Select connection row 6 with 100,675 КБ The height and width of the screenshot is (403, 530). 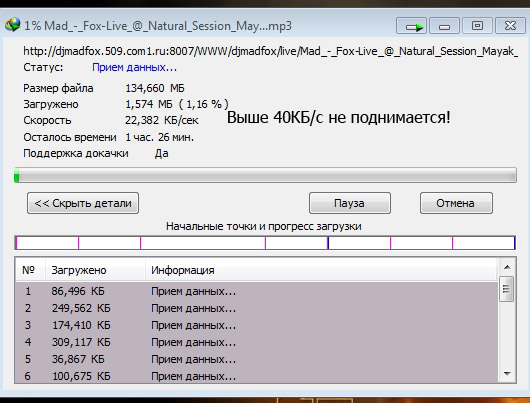[257, 376]
